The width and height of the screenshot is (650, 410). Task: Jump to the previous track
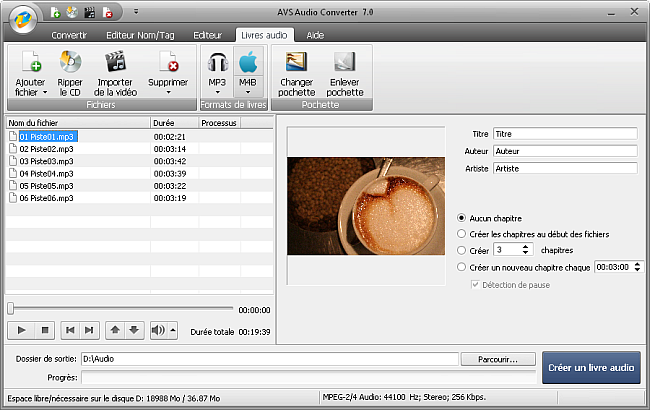click(x=70, y=330)
